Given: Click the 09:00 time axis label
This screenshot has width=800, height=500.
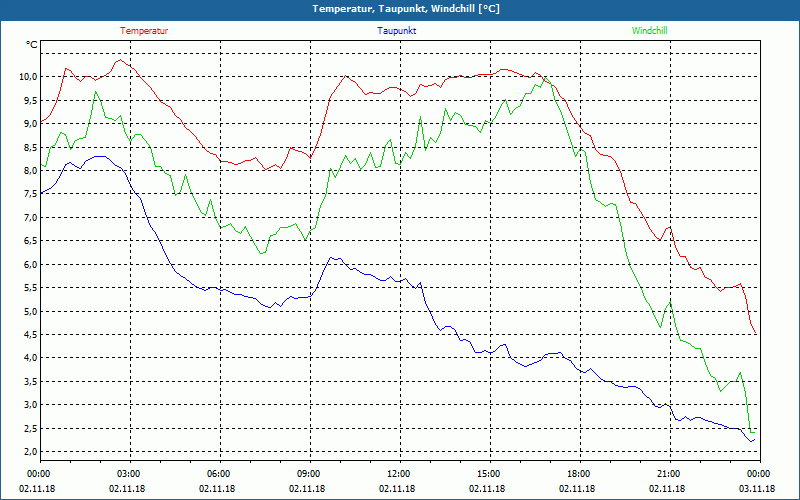Looking at the screenshot, I should click(309, 474).
